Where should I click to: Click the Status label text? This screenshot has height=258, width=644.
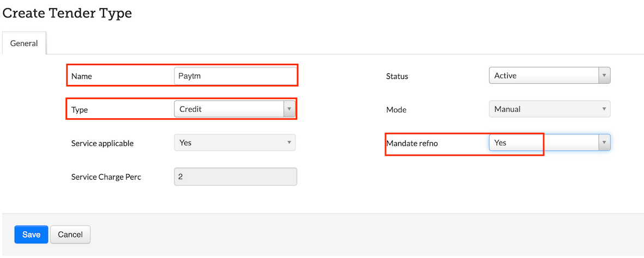(x=397, y=76)
